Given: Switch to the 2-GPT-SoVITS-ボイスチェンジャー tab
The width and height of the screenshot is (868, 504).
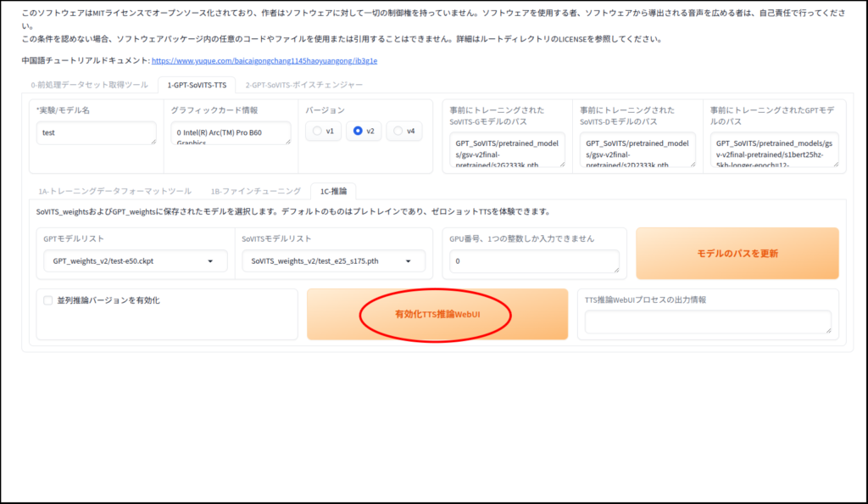Looking at the screenshot, I should tap(303, 85).
